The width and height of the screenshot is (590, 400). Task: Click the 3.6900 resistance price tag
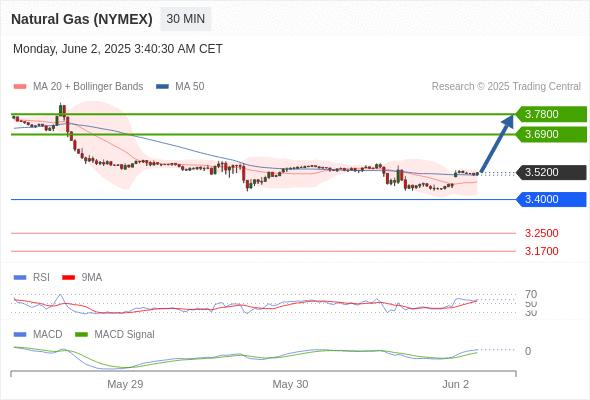(x=551, y=134)
